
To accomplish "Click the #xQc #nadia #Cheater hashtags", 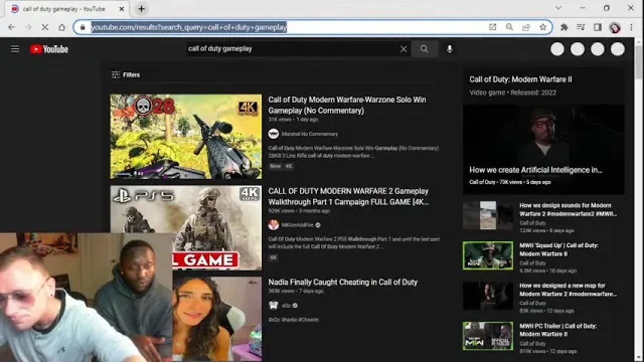I will (294, 320).
